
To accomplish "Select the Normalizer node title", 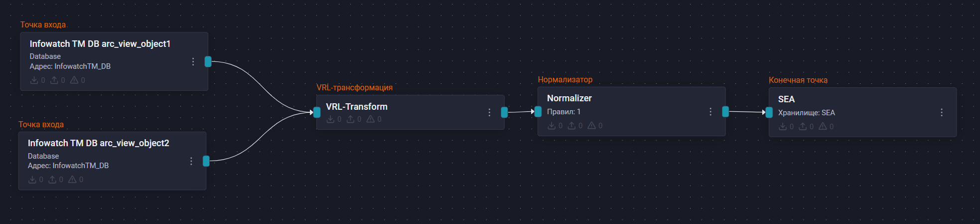I will [569, 98].
